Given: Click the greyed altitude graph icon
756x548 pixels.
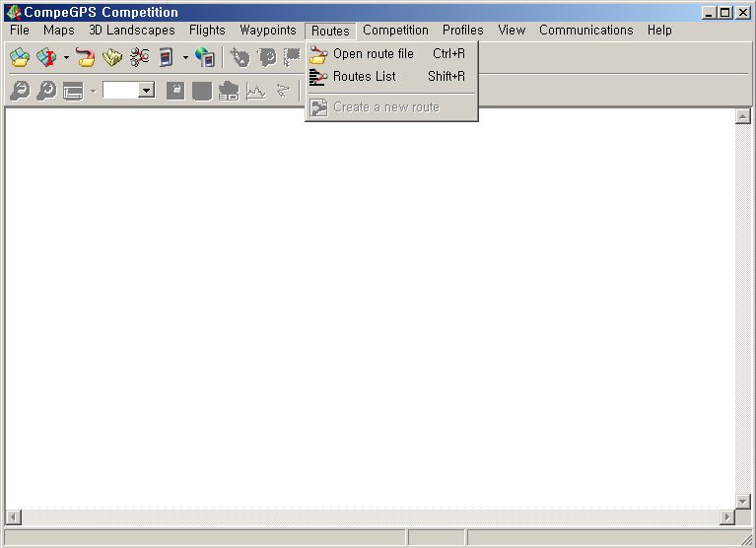Looking at the screenshot, I should pos(255,91).
